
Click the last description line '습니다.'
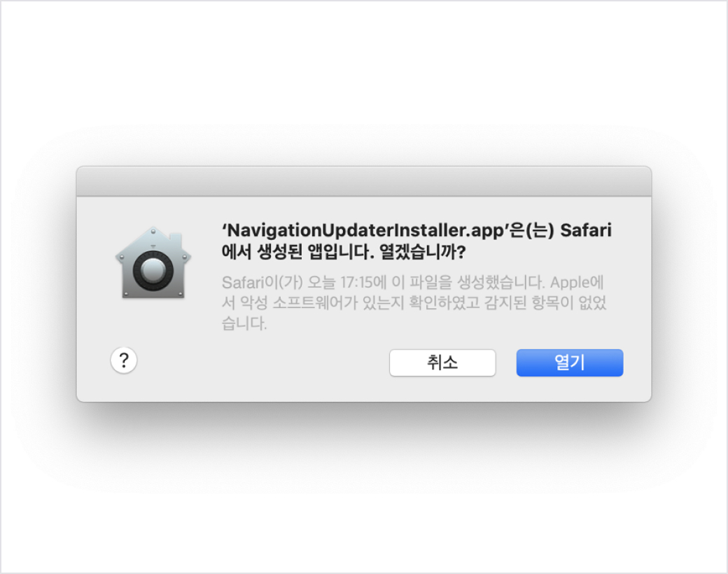point(244,323)
